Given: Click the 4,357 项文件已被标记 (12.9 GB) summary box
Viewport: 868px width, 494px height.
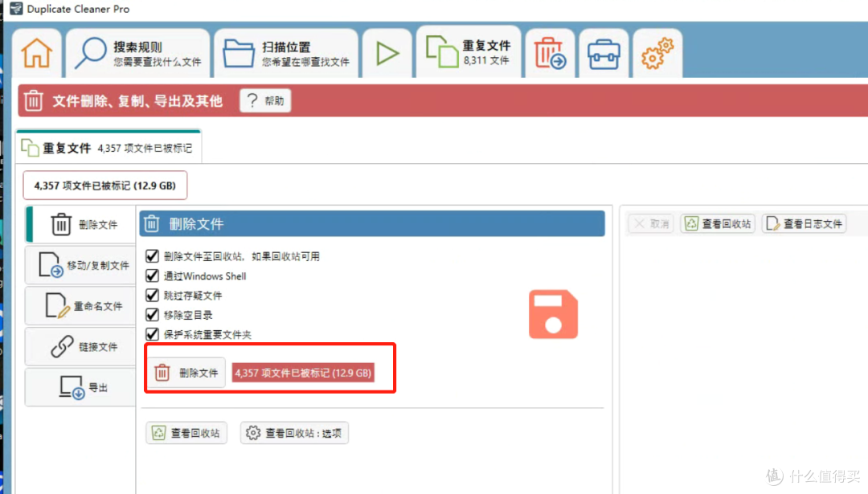Looking at the screenshot, I should [x=105, y=186].
